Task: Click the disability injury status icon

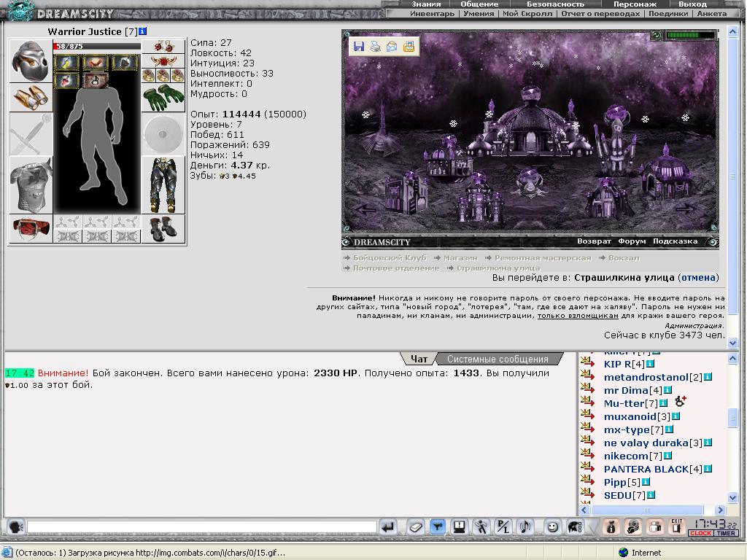Action: 96,80
